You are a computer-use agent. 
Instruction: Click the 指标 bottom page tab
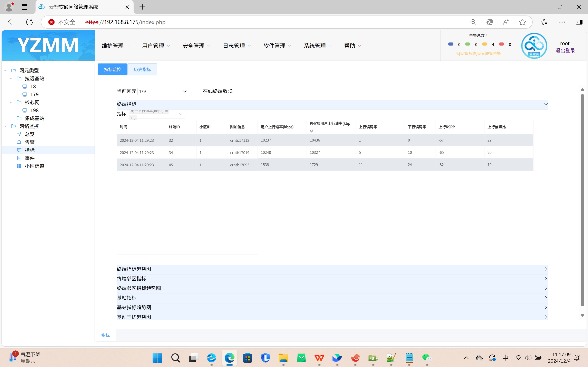coord(106,335)
